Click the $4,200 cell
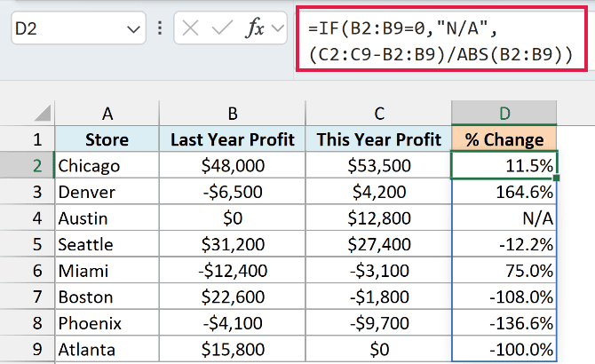Viewport: 595px width, 364px height. [378, 192]
